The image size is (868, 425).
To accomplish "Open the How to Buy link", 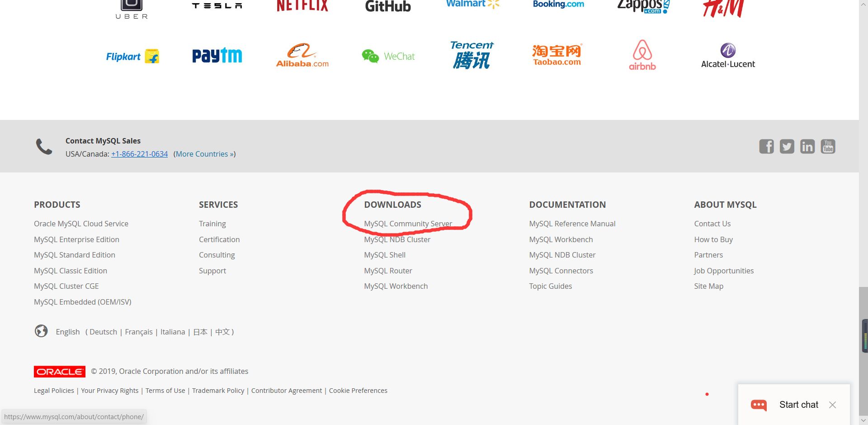I will 713,239.
